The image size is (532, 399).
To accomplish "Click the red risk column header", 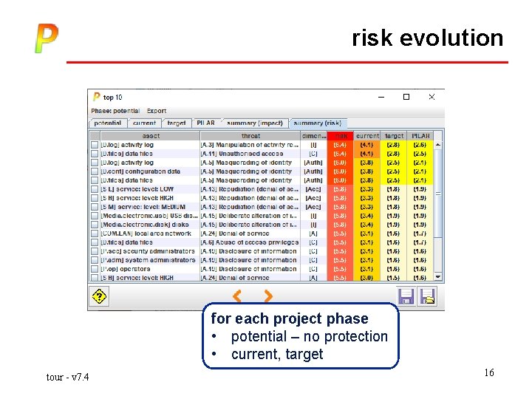I will click(341, 136).
